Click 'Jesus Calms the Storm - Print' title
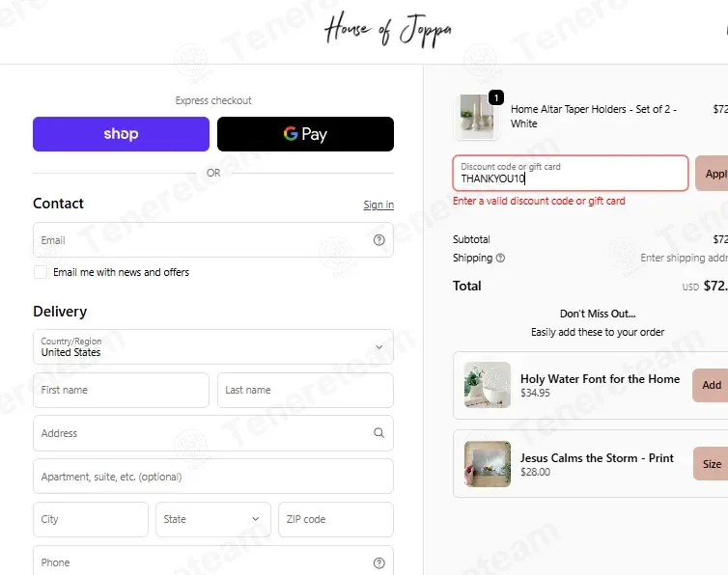 pos(597,458)
